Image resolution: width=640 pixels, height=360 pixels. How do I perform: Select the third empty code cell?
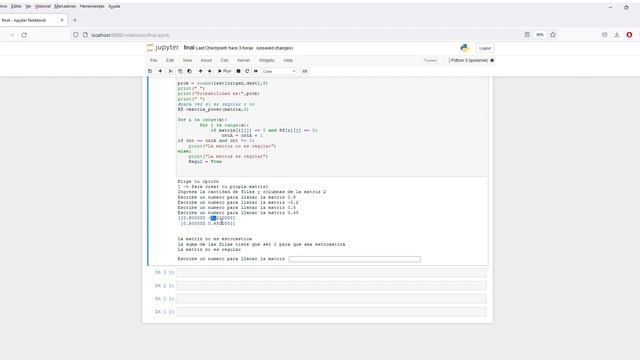(x=331, y=299)
